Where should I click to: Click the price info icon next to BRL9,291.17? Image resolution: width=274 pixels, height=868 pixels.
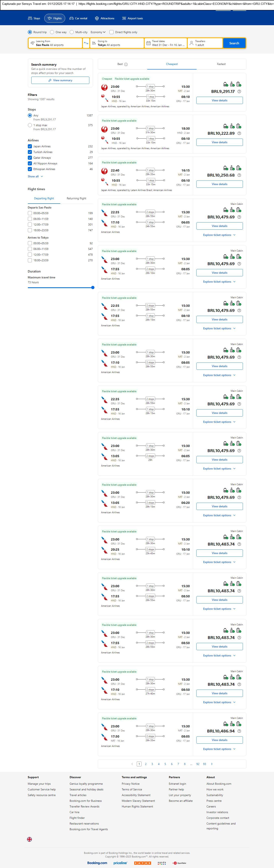[x=239, y=91]
